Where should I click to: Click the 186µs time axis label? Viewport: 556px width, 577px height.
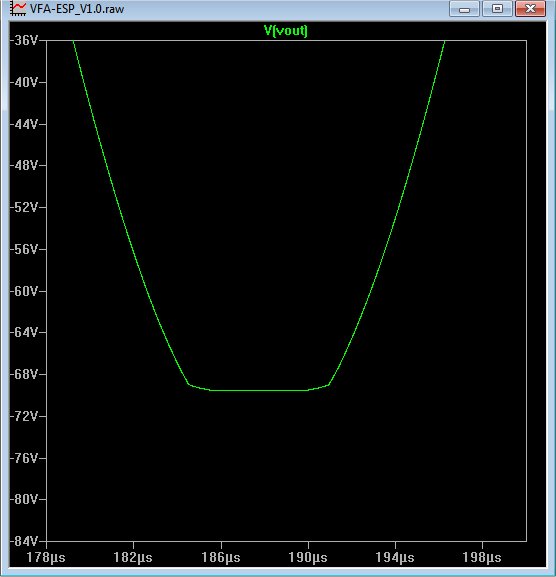[x=221, y=557]
